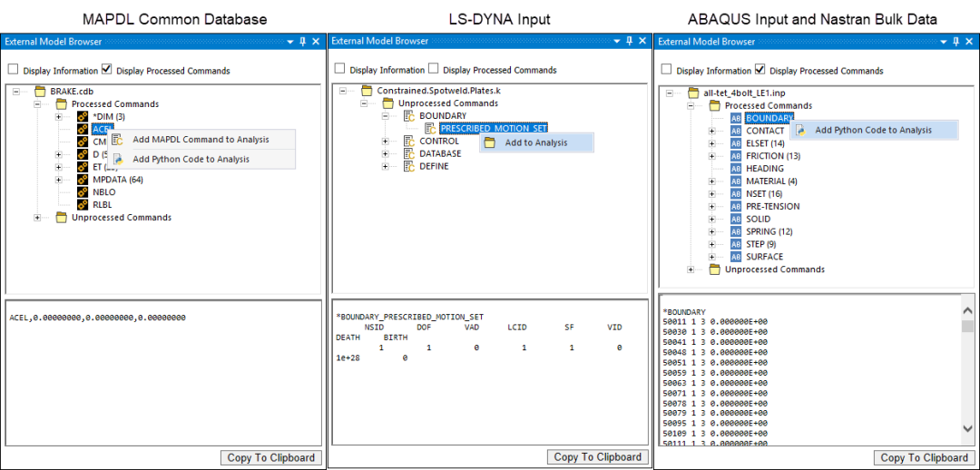Click the AB icon next to MATERIAL (4)
980x470 pixels.
point(736,181)
